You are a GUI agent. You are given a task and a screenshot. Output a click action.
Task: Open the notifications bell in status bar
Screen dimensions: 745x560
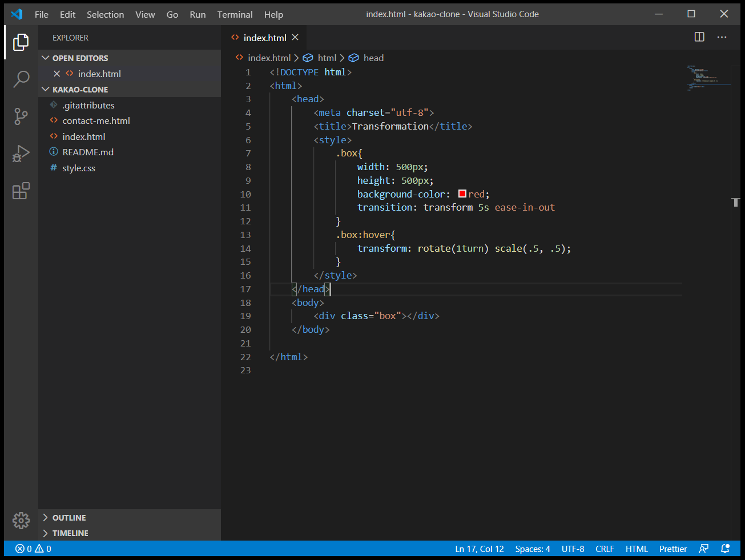[x=725, y=549]
